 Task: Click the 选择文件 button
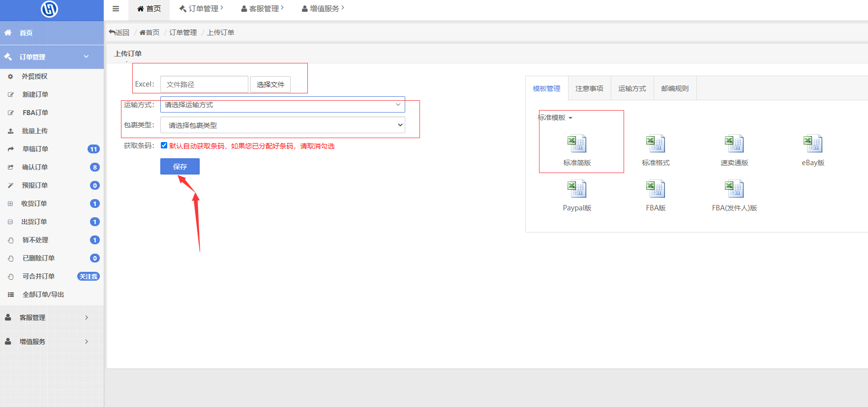click(x=270, y=84)
